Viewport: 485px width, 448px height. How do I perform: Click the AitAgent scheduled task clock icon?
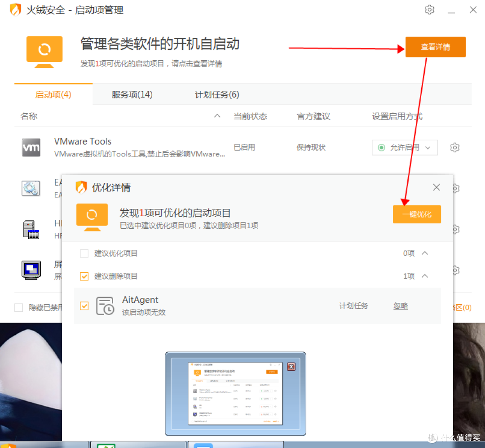pyautogui.click(x=105, y=306)
